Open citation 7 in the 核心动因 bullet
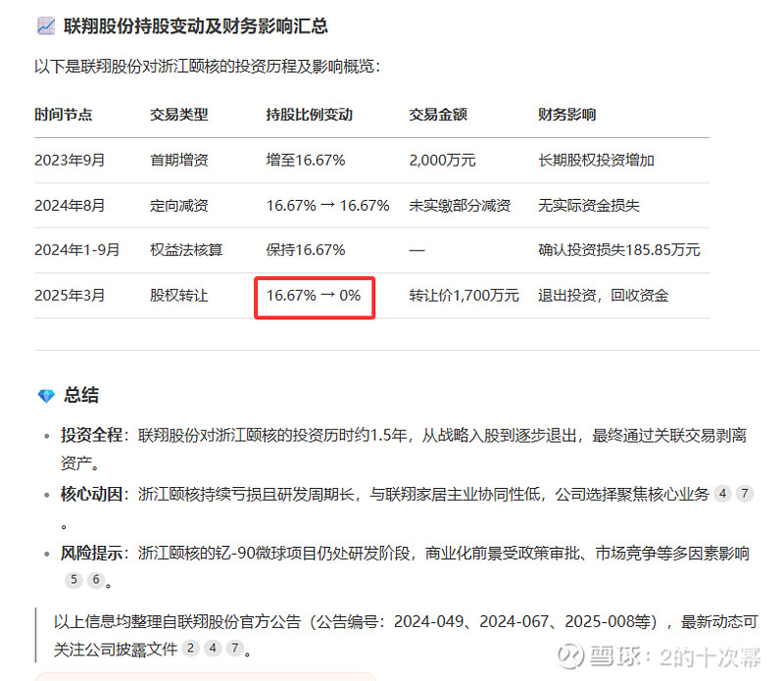This screenshot has height=681, width=784. (x=745, y=494)
